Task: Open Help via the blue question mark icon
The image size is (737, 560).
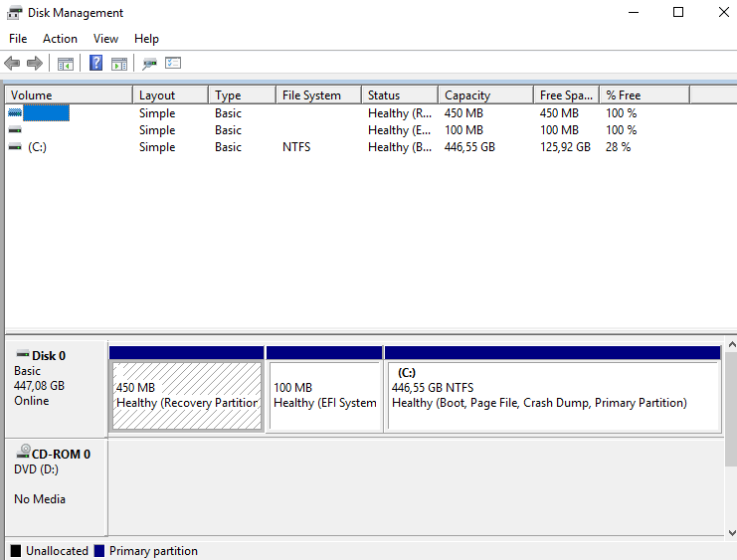Action: (95, 63)
